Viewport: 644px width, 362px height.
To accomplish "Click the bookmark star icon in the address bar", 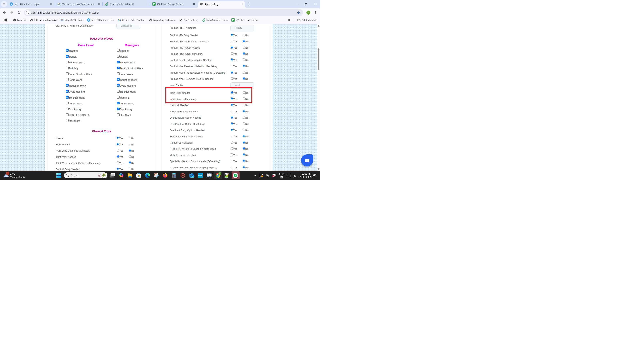I will coord(298,13).
